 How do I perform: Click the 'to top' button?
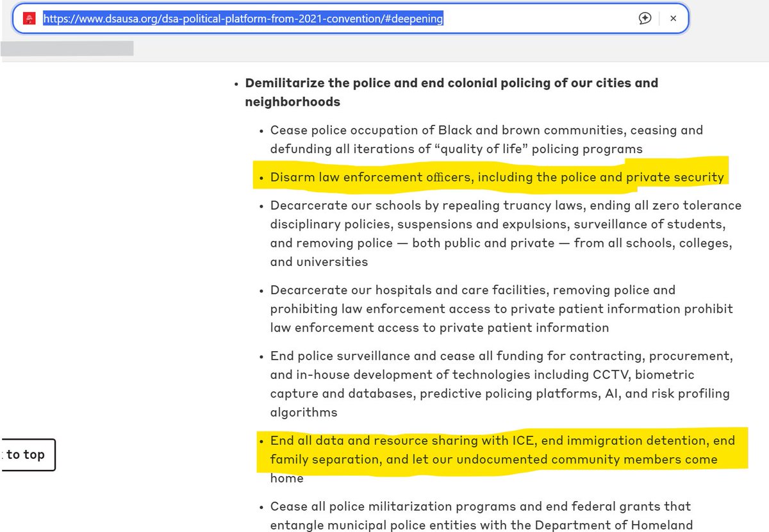click(x=27, y=454)
